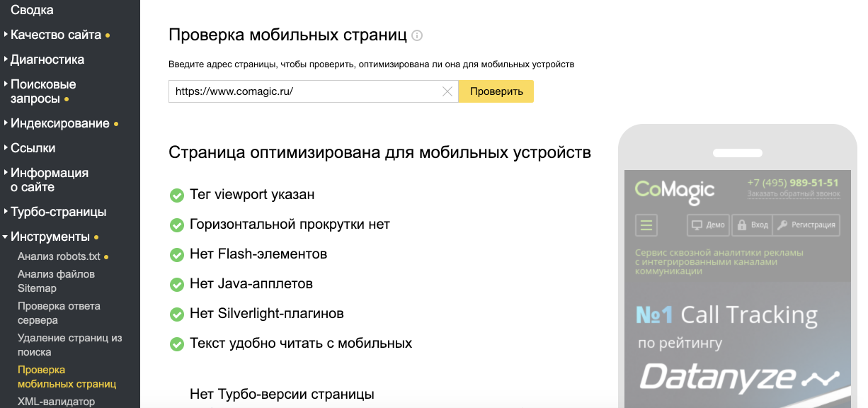Click check icon for Текст удобно читать
Image resolution: width=868 pixels, height=408 pixels.
177,344
